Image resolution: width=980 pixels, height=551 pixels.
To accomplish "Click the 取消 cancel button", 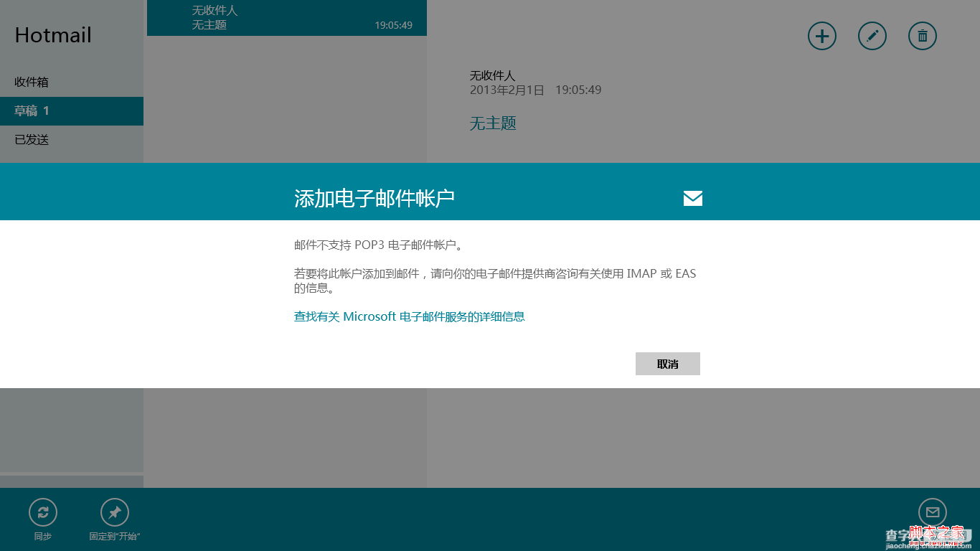I will [x=668, y=364].
